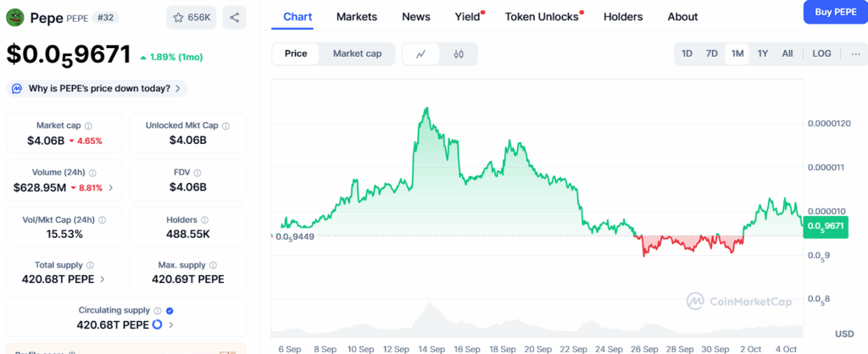This screenshot has height=354, width=868.
Task: Switch to candlestick chart icon
Action: pos(459,53)
